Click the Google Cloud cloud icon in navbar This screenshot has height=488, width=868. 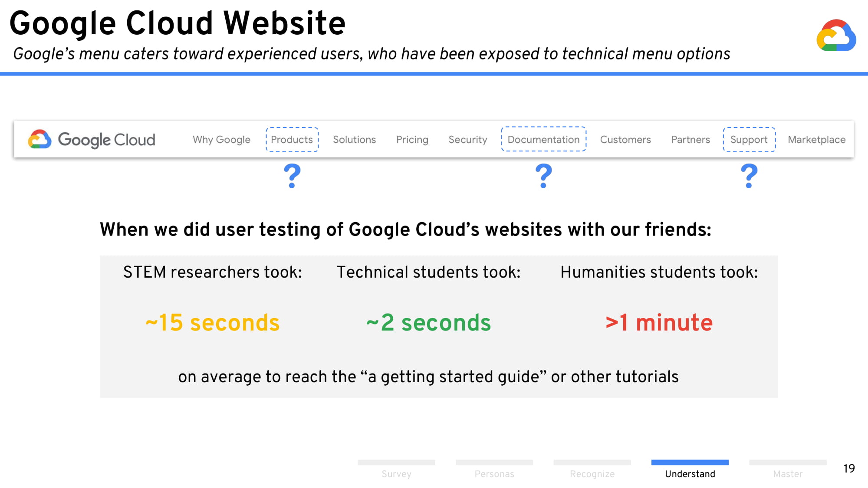point(39,139)
